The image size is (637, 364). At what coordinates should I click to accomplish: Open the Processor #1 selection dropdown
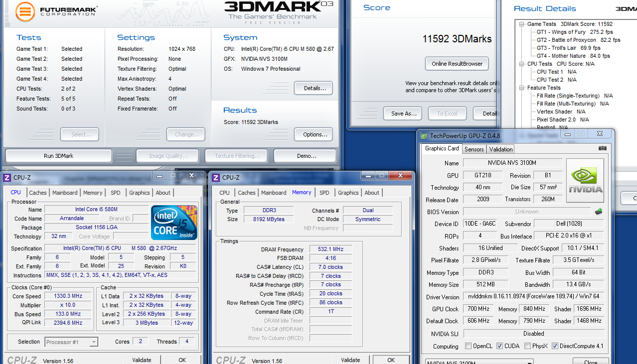(94, 342)
